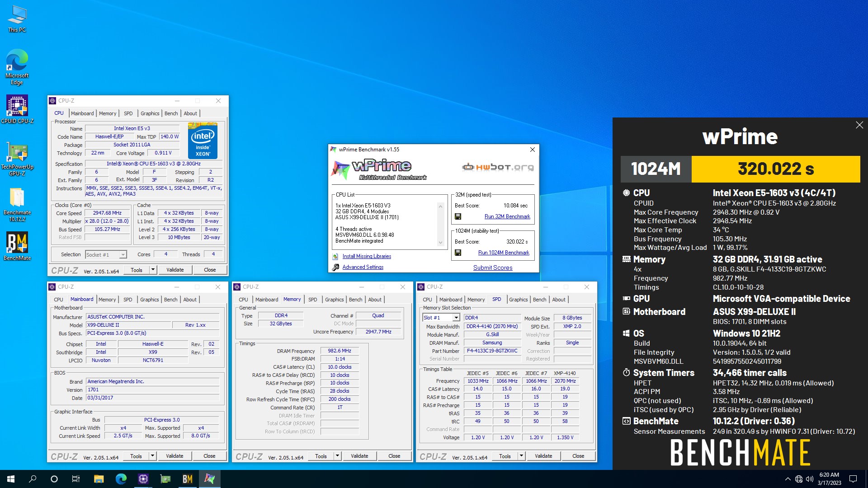Click Core Speed value 2947.68 MHz field

[x=108, y=213]
